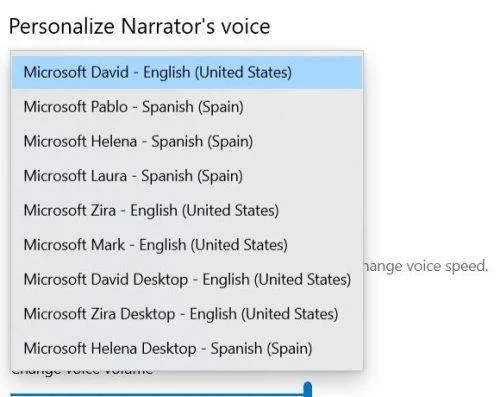Image resolution: width=500 pixels, height=397 pixels.
Task: Choose Microsoft Pablo - Spanish (Spain) voice
Action: coord(187,107)
